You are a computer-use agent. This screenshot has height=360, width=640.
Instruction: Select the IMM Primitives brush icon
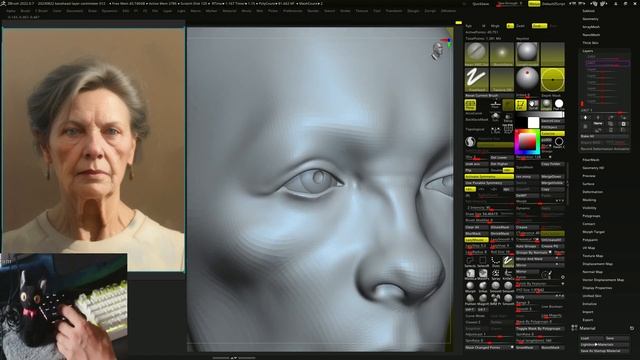pos(496,299)
